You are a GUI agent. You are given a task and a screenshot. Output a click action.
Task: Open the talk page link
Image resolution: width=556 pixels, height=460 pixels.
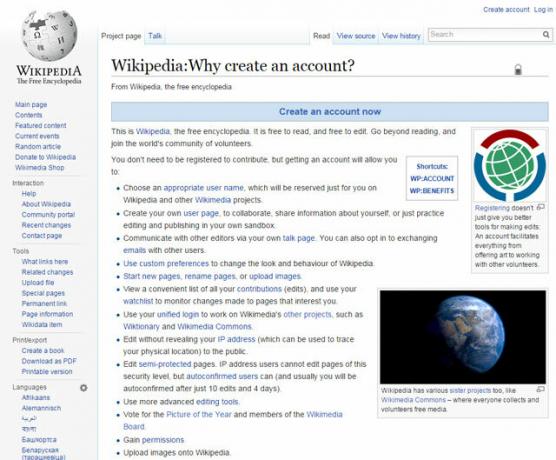[x=299, y=238]
